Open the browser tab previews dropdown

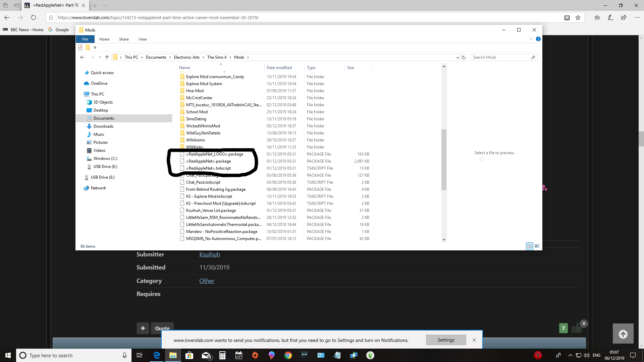105,5
